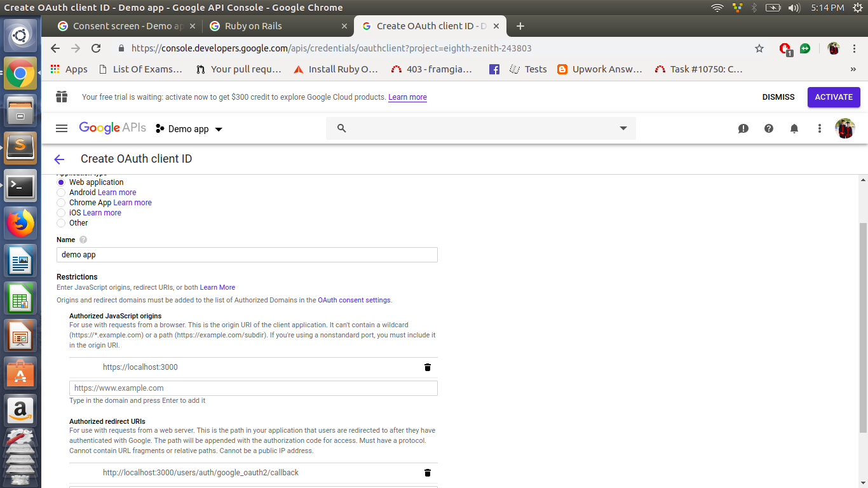The image size is (868, 488).
Task: Open the Chrome profile avatar in toolbar
Action: [x=834, y=48]
